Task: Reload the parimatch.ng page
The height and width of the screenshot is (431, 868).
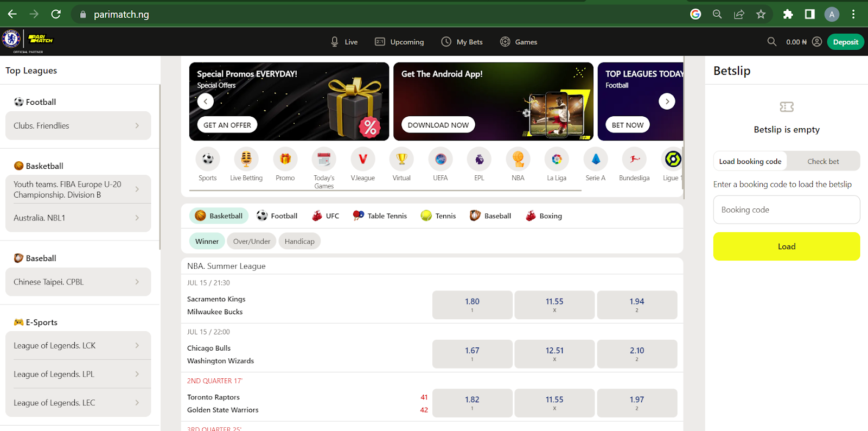Action: [56, 14]
